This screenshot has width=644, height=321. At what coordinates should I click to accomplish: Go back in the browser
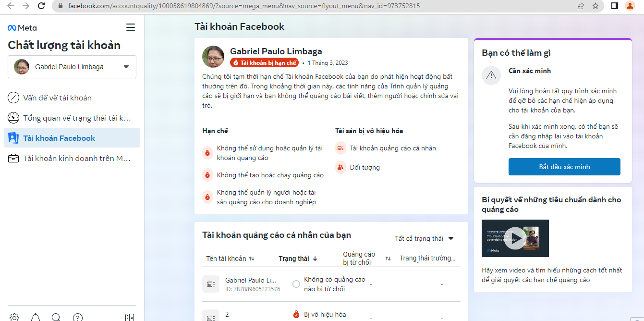[x=11, y=6]
